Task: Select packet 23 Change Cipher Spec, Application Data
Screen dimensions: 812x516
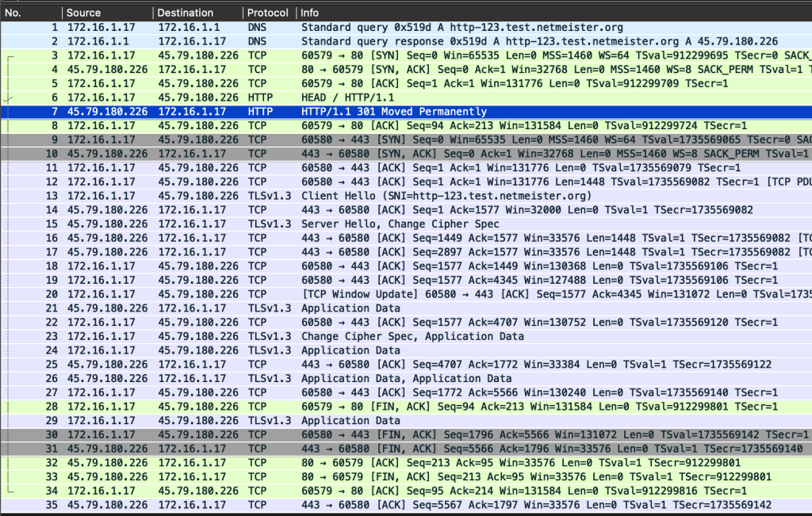Action: point(406,336)
